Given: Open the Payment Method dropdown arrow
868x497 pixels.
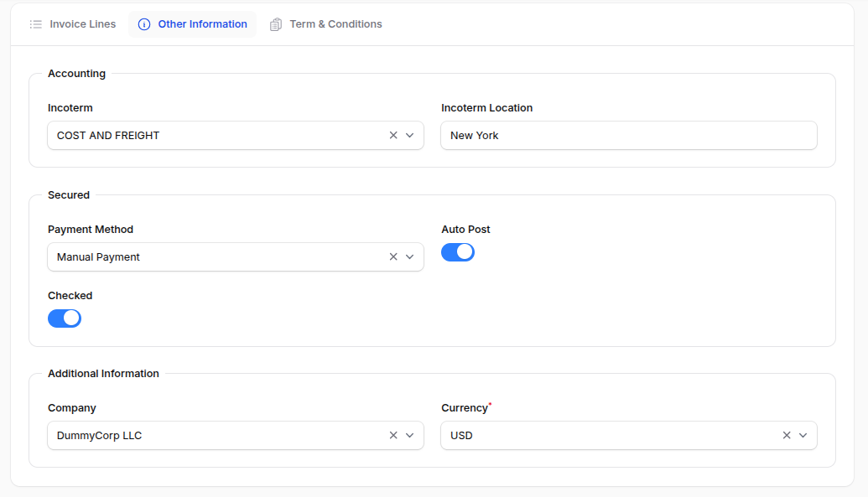Looking at the screenshot, I should 410,256.
